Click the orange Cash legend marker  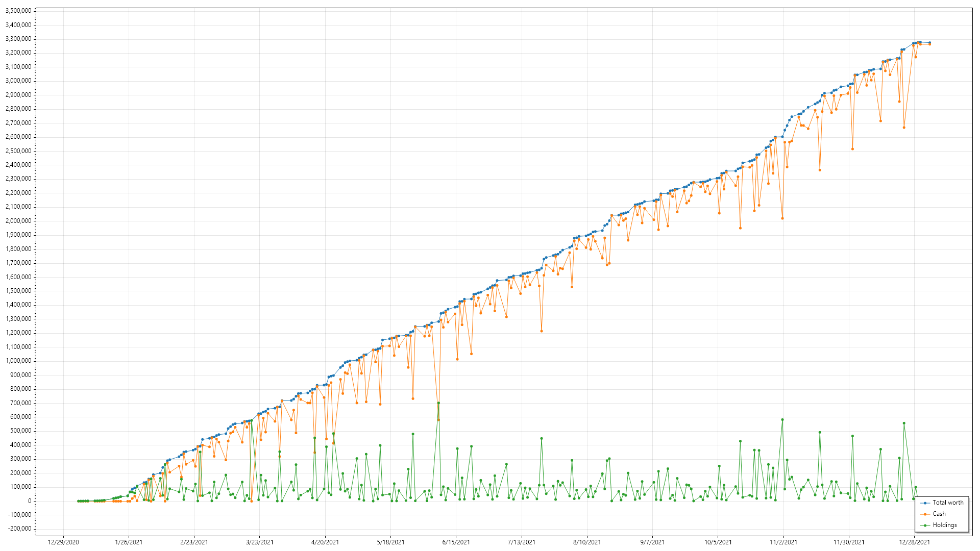[x=925, y=514]
